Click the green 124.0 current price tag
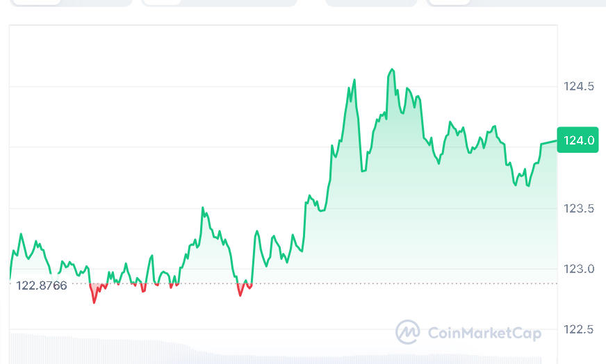Viewport: 606px width, 364px height. click(578, 140)
